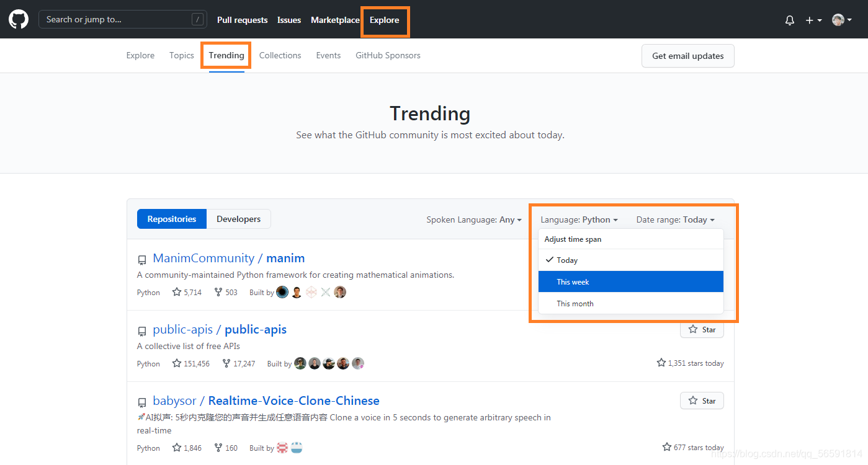Open Pull requests in header

click(243, 20)
